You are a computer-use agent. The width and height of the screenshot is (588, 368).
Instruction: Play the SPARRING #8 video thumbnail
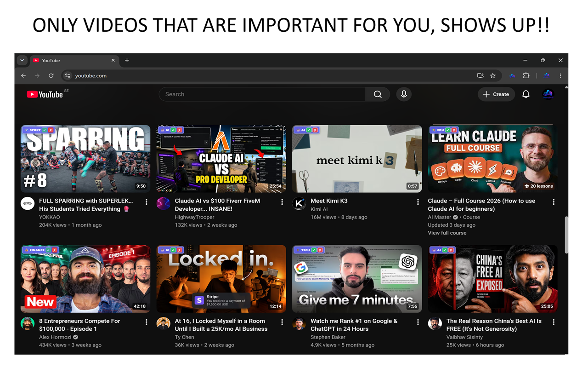click(x=85, y=159)
